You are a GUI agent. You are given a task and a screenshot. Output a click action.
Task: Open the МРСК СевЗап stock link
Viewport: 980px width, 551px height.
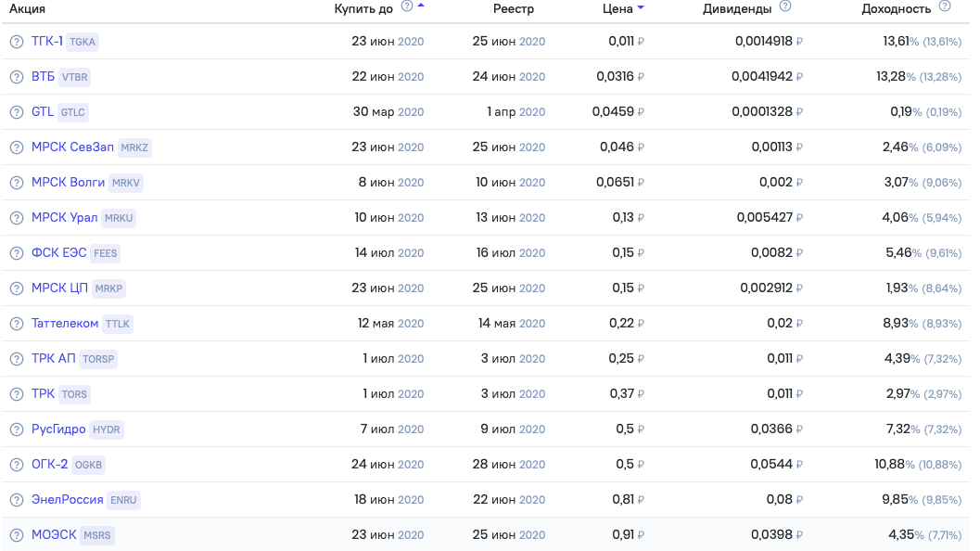click(72, 147)
